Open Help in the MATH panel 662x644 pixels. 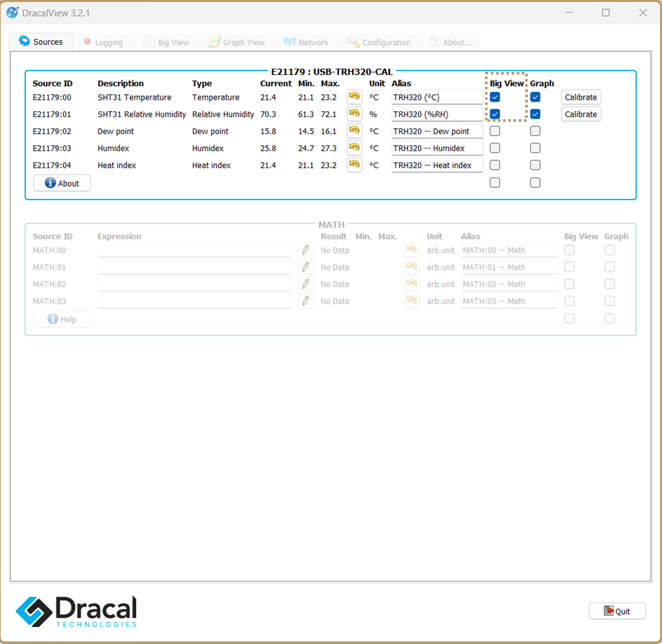tap(62, 319)
